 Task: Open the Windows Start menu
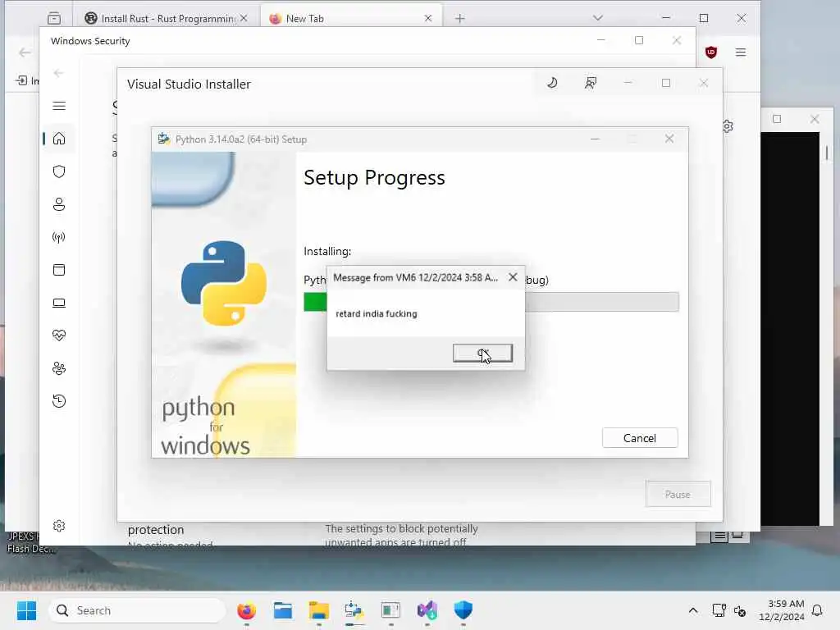[x=26, y=610]
